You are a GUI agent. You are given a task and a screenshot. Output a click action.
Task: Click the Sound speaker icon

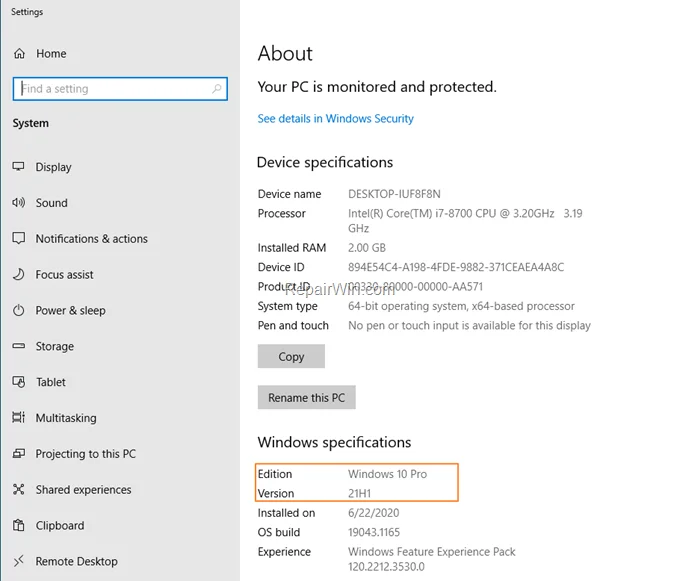coord(19,202)
